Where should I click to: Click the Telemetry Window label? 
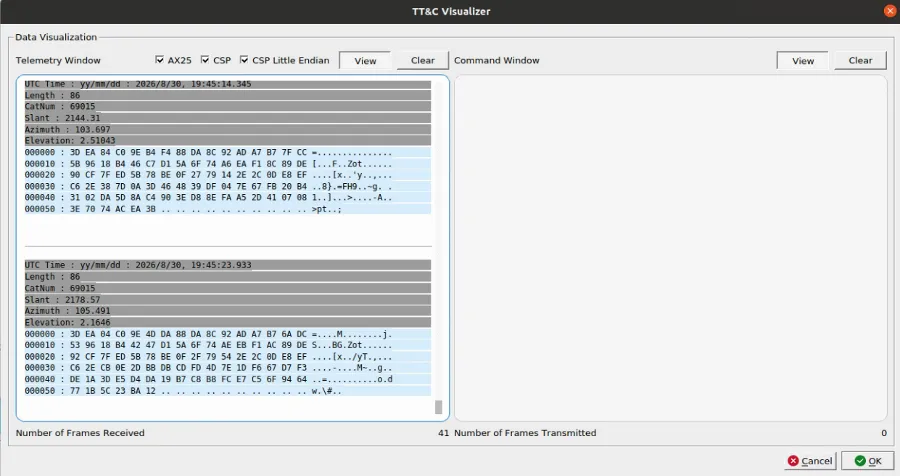[x=58, y=60]
